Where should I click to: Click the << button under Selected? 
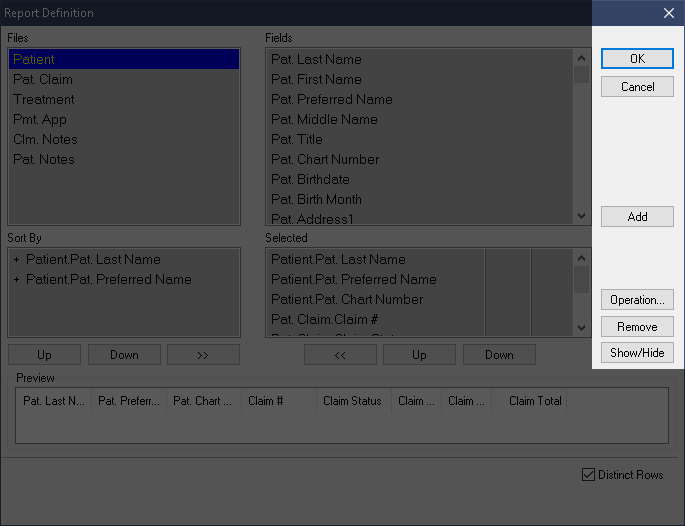340,355
